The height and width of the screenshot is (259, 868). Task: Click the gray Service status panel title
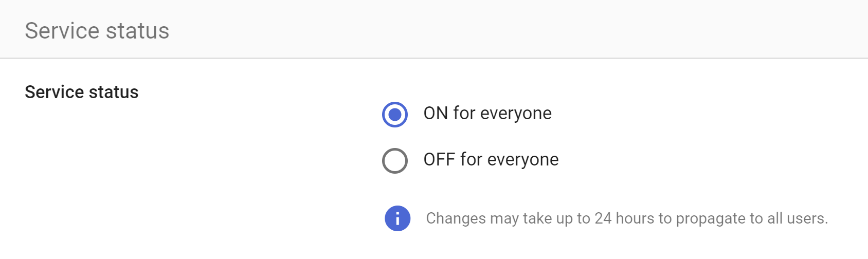(x=97, y=31)
